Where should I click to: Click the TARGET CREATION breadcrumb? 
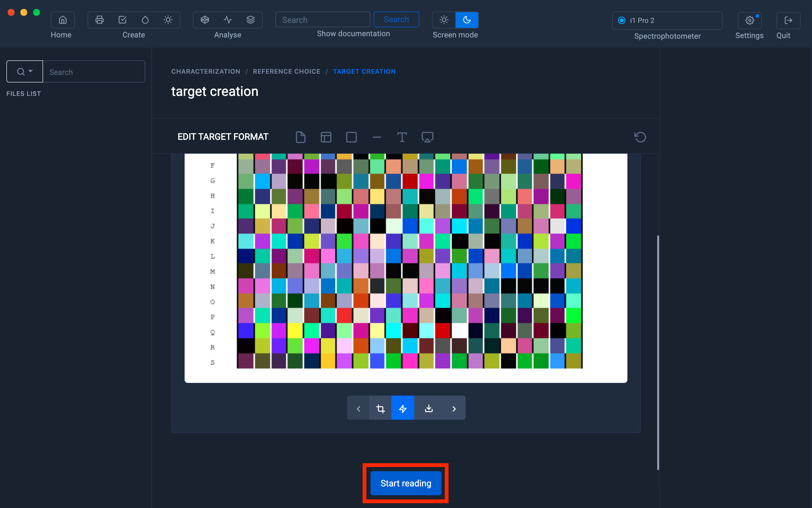click(x=364, y=71)
